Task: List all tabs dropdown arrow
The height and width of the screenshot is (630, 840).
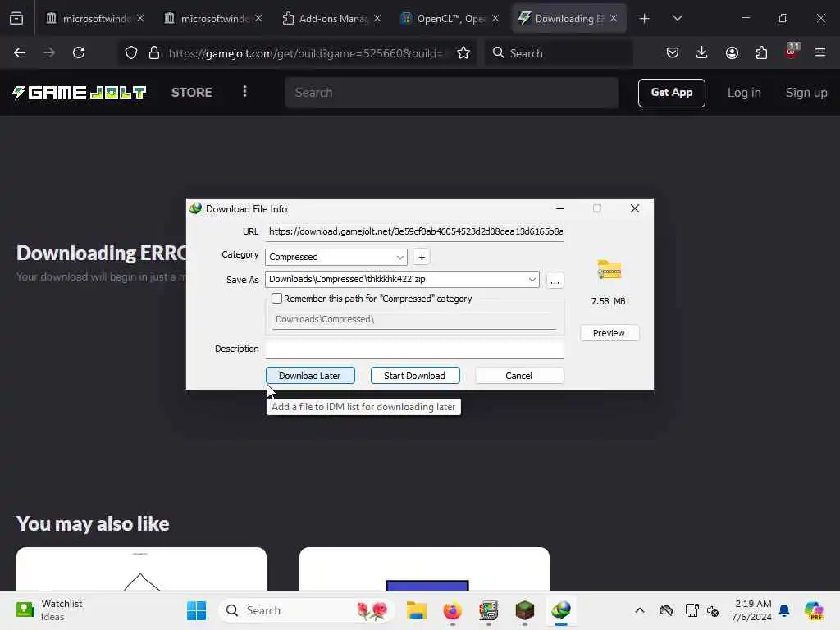Action: tap(677, 18)
